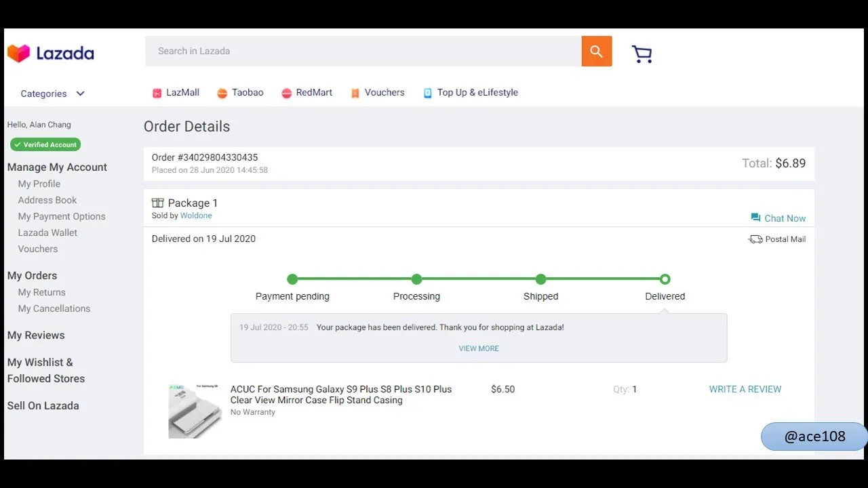868x488 pixels.
Task: Click the order number #34029804330435
Action: (205, 157)
